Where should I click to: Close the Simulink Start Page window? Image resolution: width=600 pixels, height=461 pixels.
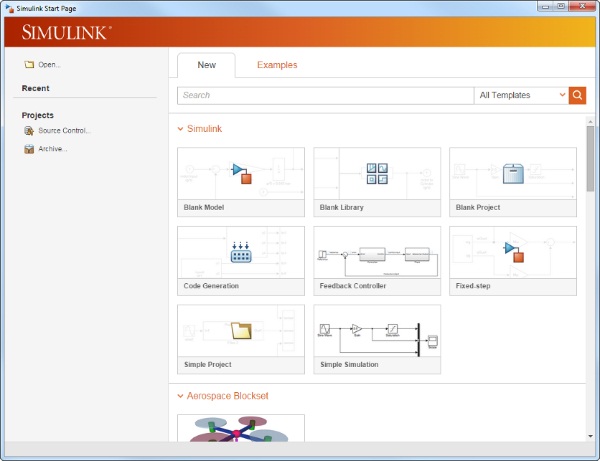pyautogui.click(x=582, y=6)
